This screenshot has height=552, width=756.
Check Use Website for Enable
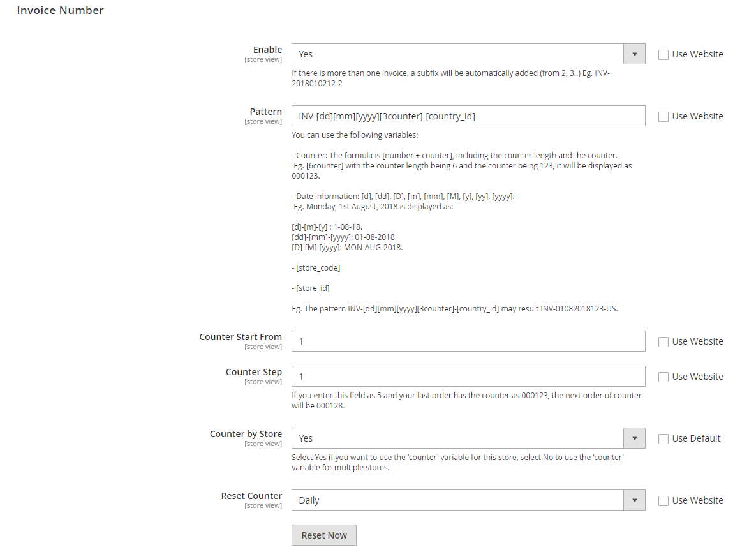click(x=663, y=55)
